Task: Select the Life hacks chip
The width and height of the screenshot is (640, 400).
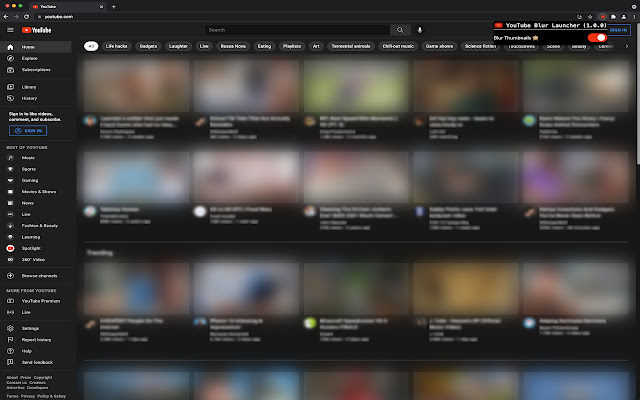Action: click(116, 46)
